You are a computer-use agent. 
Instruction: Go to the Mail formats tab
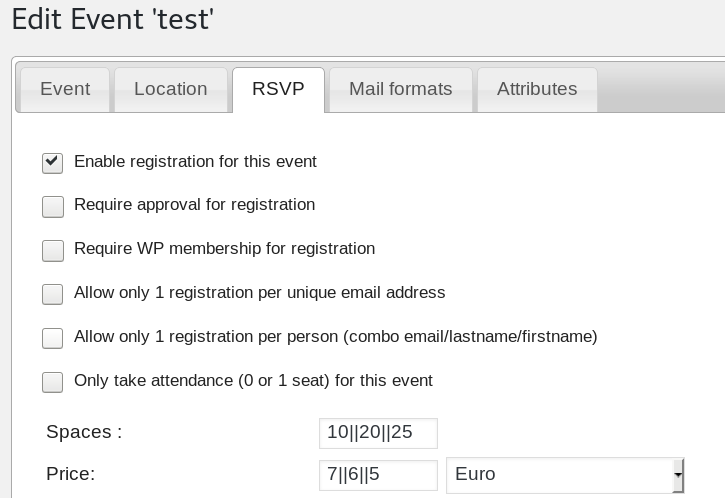400,89
